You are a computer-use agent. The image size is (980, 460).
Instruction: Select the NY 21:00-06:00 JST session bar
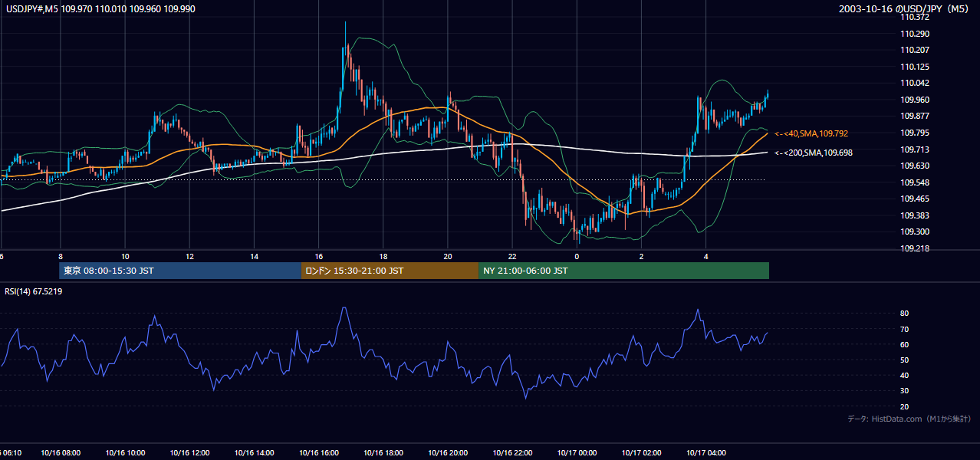pos(624,271)
